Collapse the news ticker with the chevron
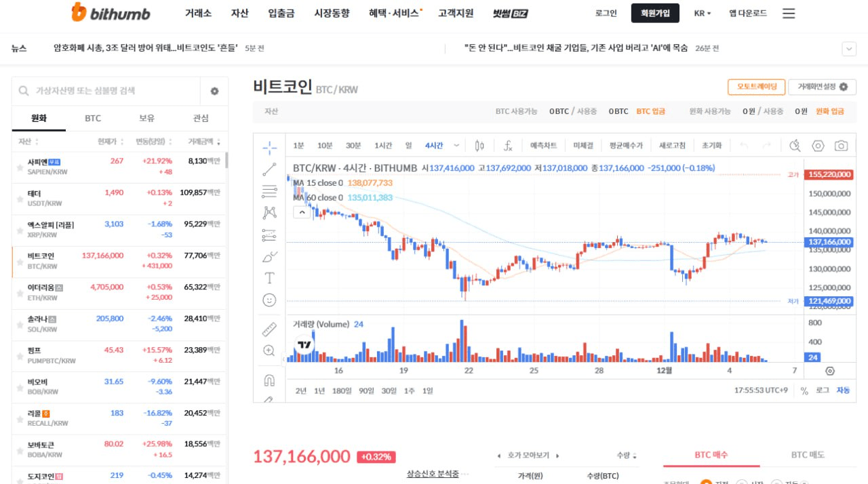The height and width of the screenshot is (484, 868). point(849,48)
